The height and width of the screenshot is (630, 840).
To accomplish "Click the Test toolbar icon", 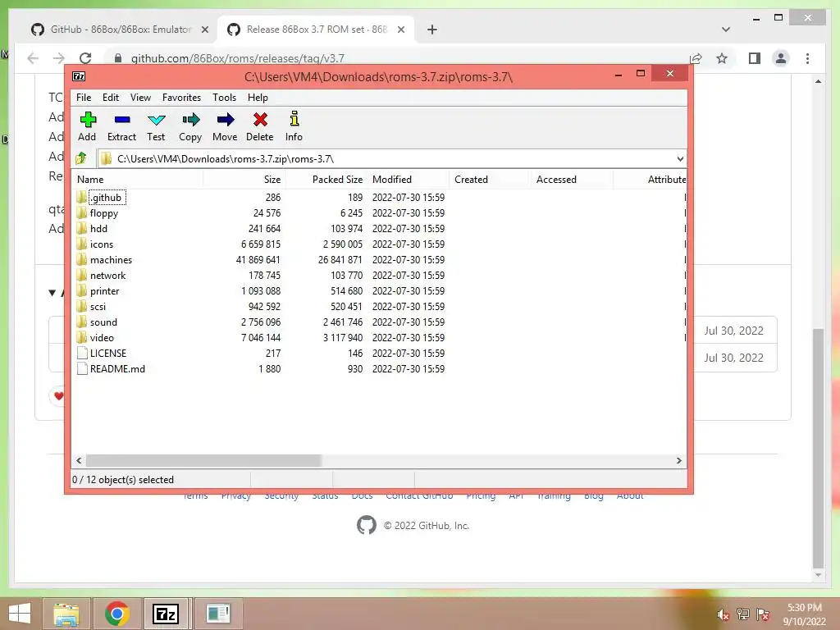I will (156, 120).
